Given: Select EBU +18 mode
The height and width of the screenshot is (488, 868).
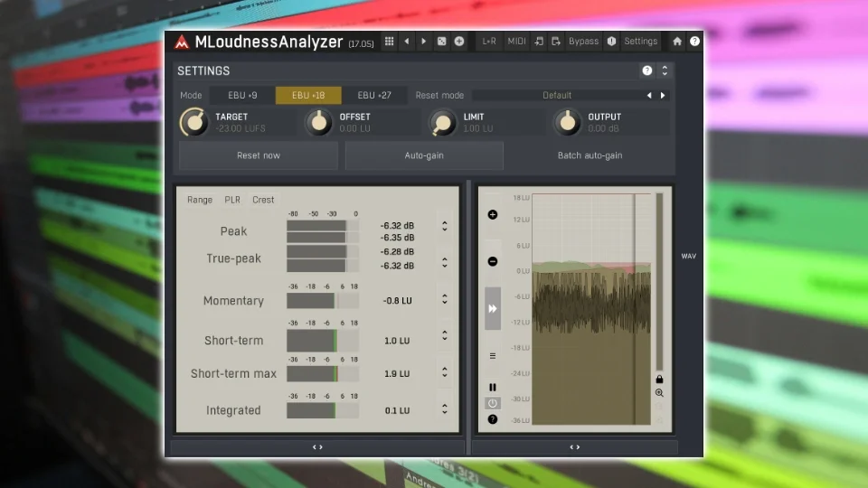Looking at the screenshot, I should click(308, 95).
